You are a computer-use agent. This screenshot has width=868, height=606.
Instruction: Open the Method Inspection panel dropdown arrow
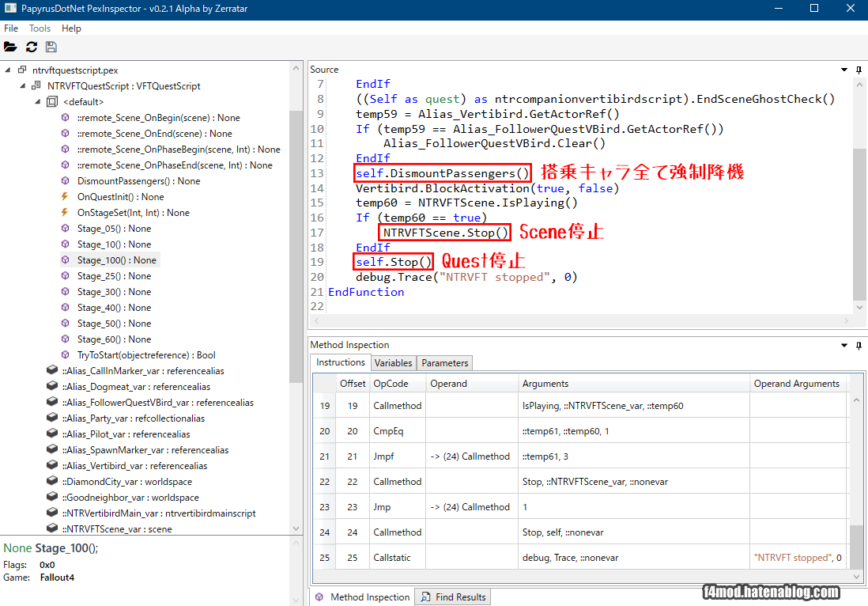844,345
